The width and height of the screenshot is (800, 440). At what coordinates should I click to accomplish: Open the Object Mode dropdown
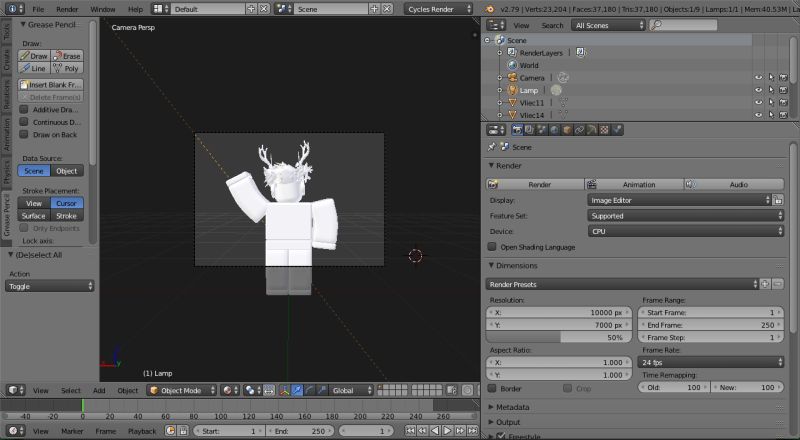(182, 390)
